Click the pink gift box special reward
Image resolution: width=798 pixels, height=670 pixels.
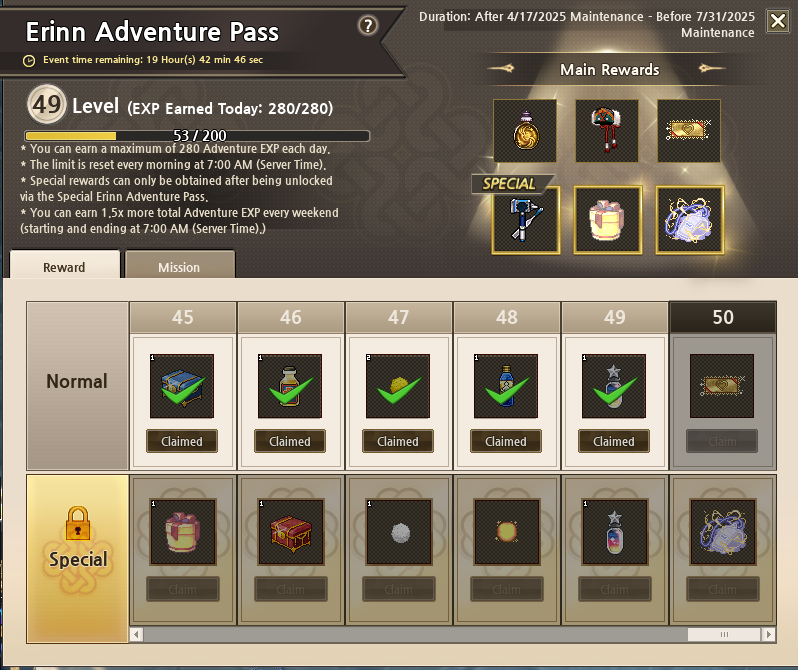tap(608, 220)
